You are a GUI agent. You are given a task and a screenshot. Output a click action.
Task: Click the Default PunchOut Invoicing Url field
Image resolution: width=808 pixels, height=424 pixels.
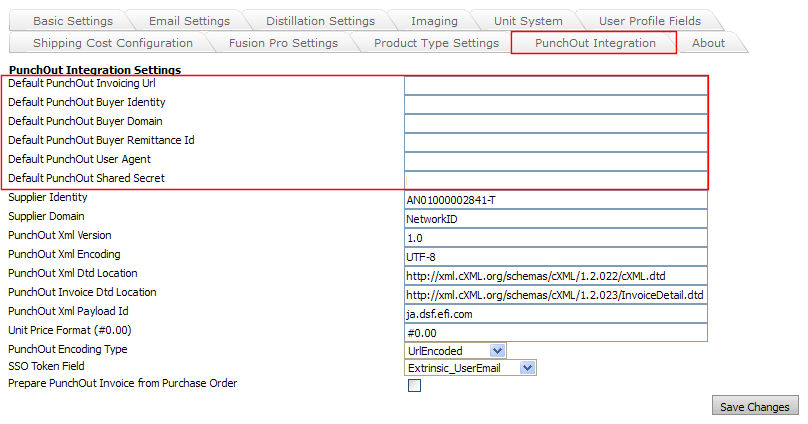pos(555,85)
